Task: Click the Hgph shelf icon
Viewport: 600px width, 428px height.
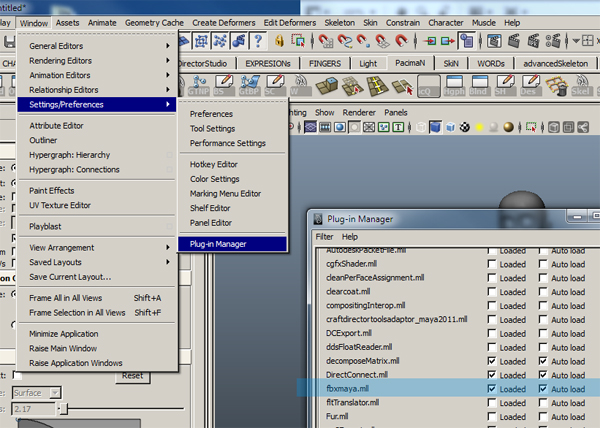Action: (x=454, y=86)
